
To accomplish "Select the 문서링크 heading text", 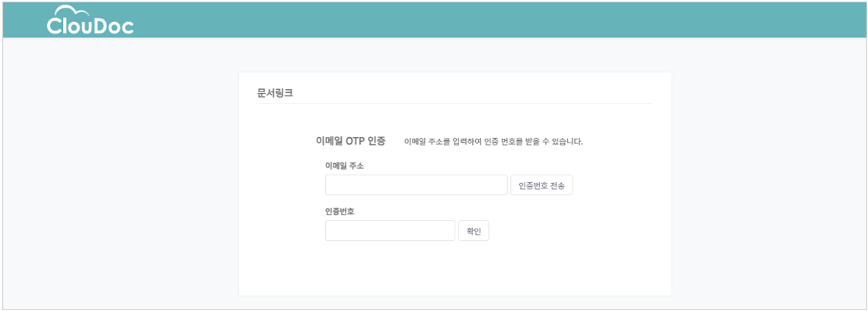I will click(x=275, y=92).
